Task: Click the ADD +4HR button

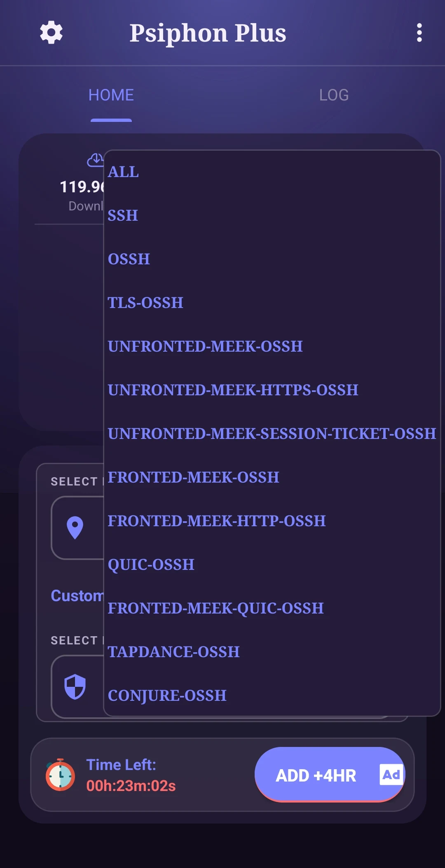Action: pos(330,775)
